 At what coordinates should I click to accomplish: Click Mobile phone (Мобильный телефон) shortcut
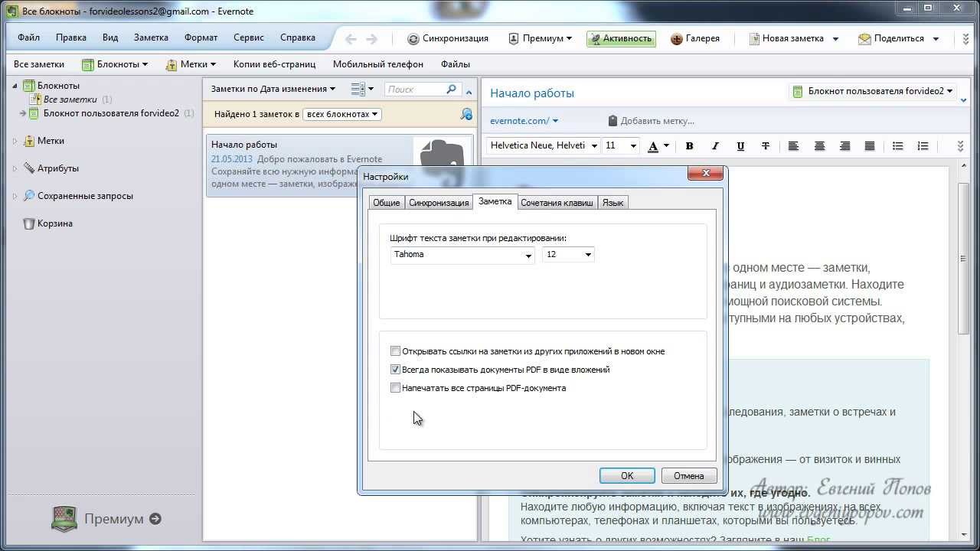coord(378,64)
